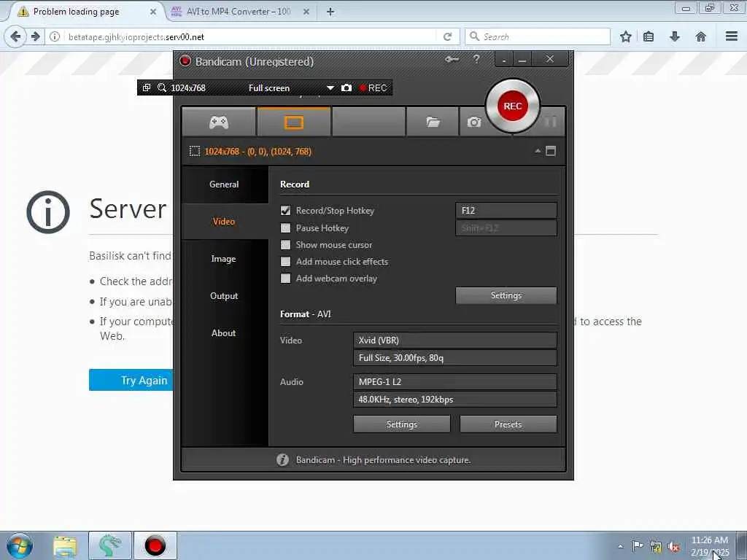Switch to Game Recording mode gamepad icon
747x560 pixels.
pos(219,122)
